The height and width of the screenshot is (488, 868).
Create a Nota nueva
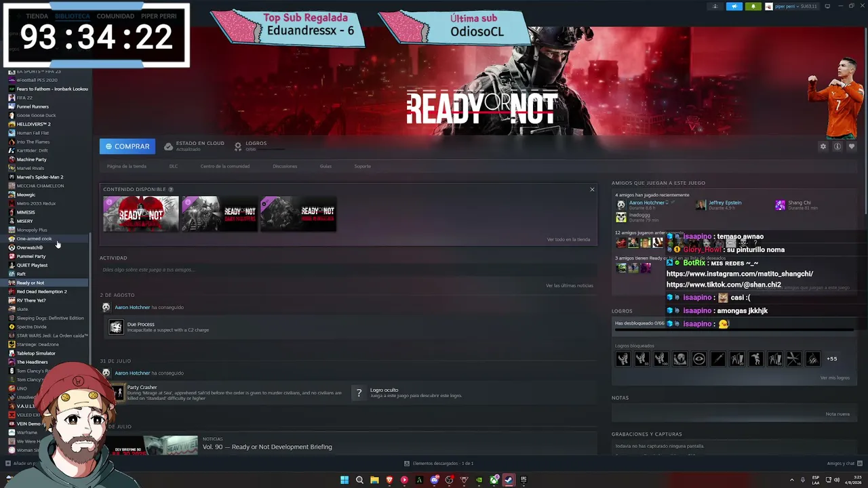point(837,413)
